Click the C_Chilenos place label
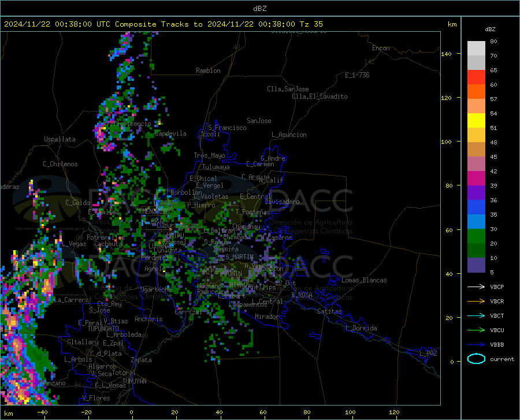This screenshot has width=520, height=420. 60,164
